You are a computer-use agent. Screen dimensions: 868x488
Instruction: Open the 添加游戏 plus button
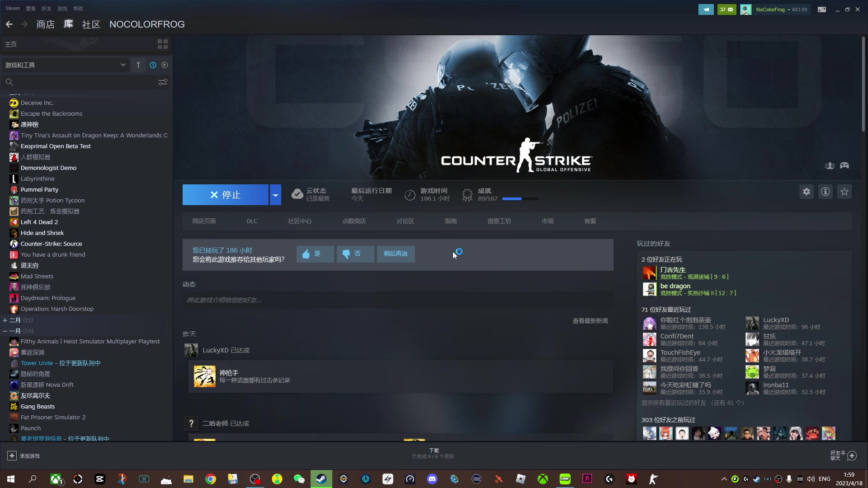click(12, 456)
